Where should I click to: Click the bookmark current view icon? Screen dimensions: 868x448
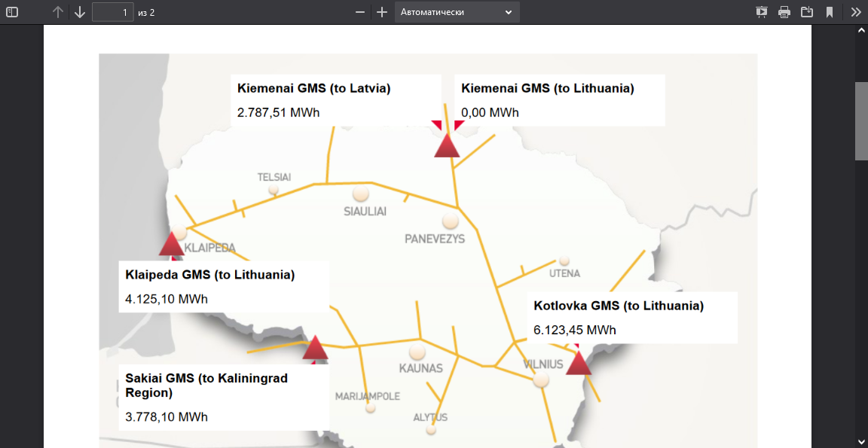click(x=829, y=12)
